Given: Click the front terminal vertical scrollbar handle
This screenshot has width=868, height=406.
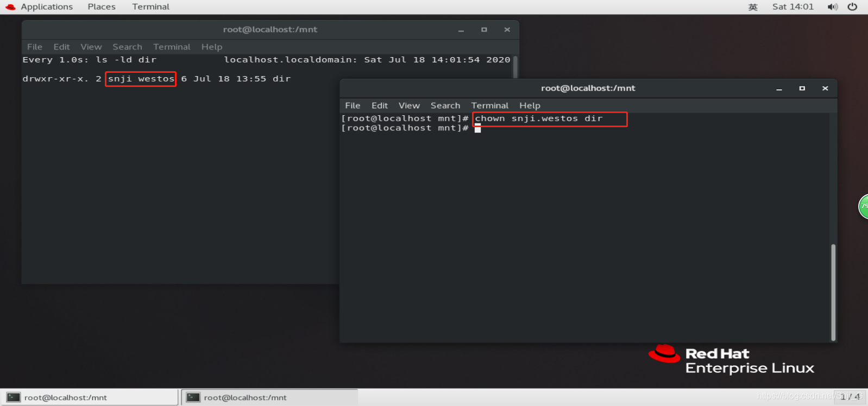Looking at the screenshot, I should point(833,292).
